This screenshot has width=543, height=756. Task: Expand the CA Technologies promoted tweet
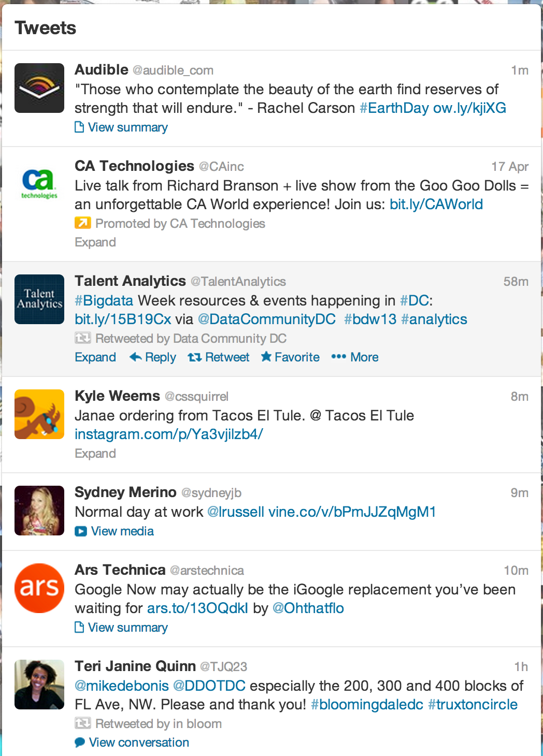(95, 242)
